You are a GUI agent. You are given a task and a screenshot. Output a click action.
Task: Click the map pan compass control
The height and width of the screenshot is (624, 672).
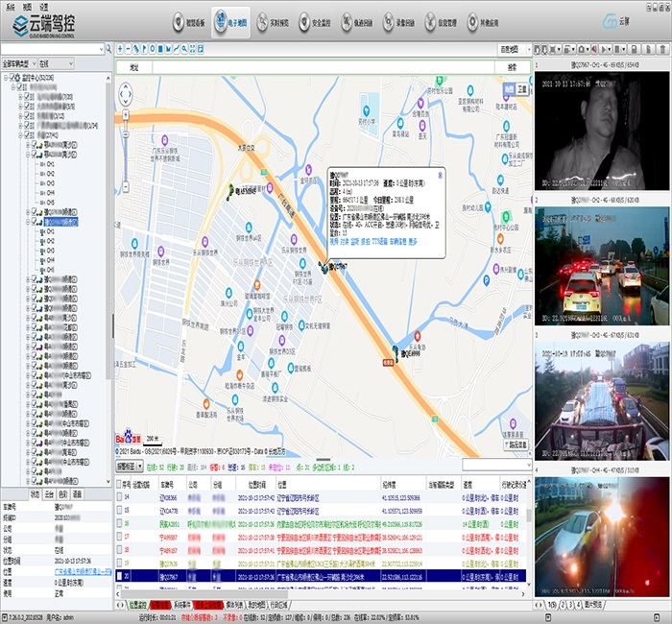pyautogui.click(x=125, y=93)
